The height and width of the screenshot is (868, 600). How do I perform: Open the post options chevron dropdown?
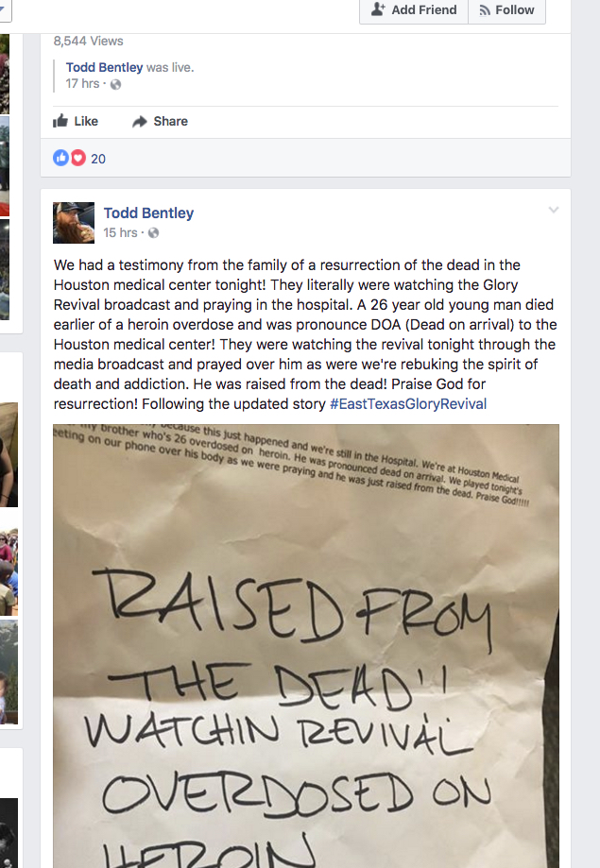pos(554,210)
